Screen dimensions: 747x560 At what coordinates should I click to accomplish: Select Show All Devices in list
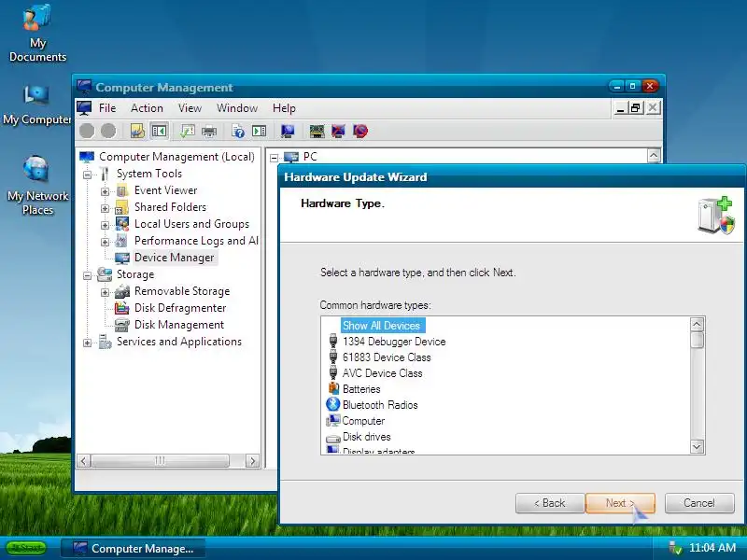point(382,326)
